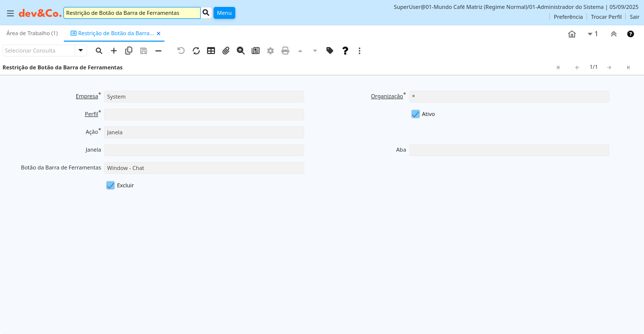This screenshot has height=334, width=644.
Task: Open the toolbar Help question mark
Action: (x=345, y=51)
